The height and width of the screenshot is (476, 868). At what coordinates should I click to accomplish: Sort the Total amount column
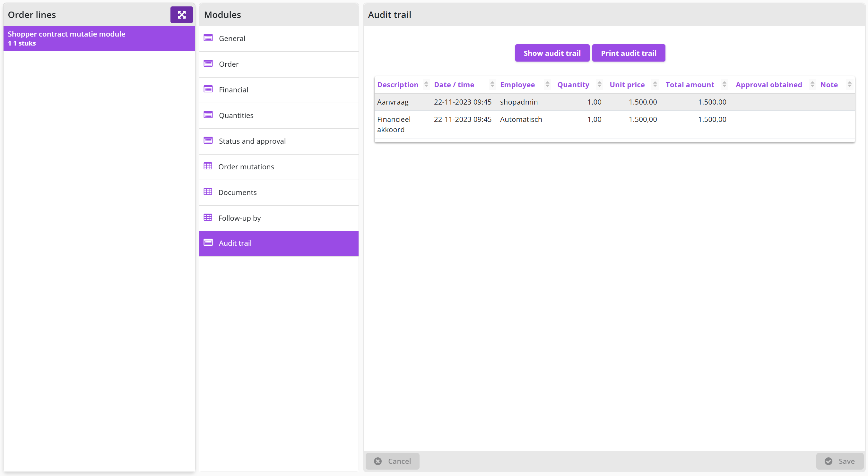pyautogui.click(x=724, y=84)
